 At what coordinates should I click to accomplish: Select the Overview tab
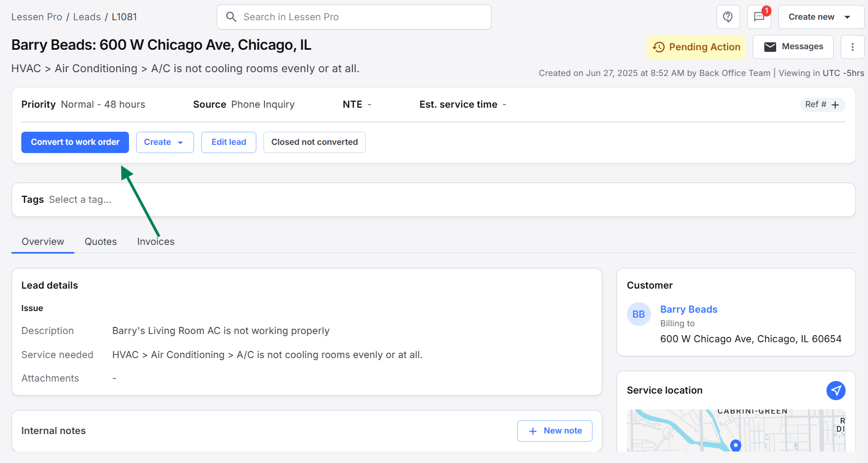[43, 242]
